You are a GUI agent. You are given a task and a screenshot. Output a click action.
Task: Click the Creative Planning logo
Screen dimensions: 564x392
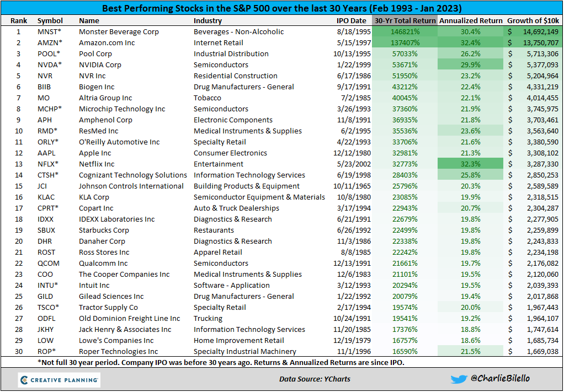[x=60, y=380]
